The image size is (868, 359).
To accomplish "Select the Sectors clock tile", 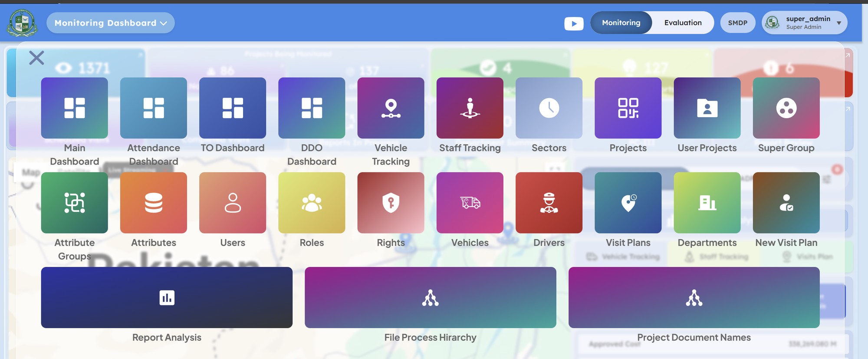I will click(549, 108).
